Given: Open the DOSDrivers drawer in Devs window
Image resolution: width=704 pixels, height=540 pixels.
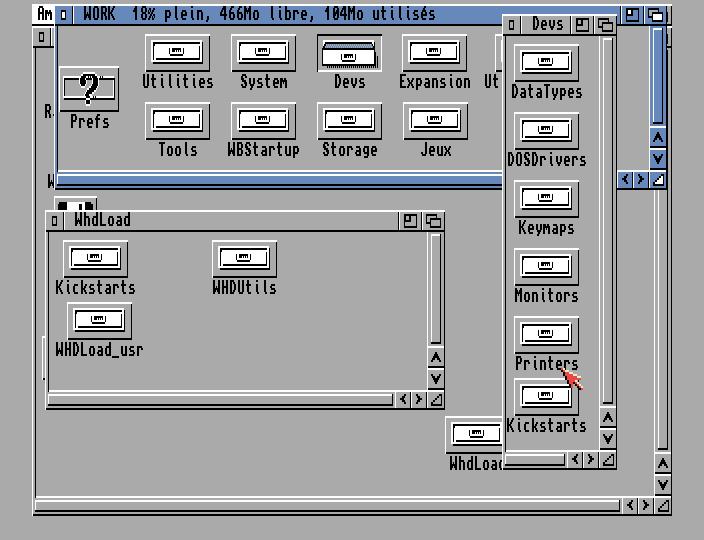Looking at the screenshot, I should (546, 131).
